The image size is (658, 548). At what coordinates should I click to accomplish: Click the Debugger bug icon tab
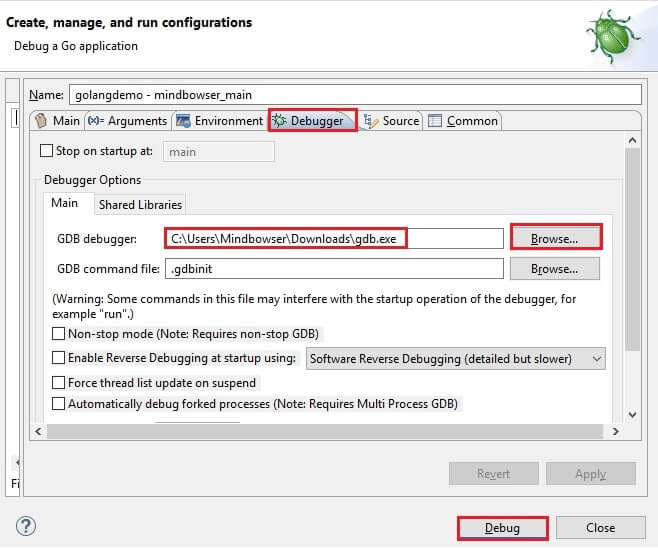(280, 121)
